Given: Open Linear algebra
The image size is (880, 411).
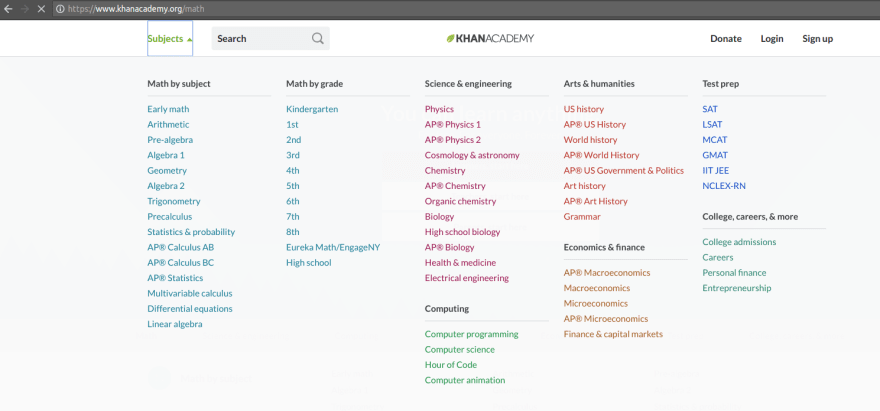Looking at the screenshot, I should (175, 324).
